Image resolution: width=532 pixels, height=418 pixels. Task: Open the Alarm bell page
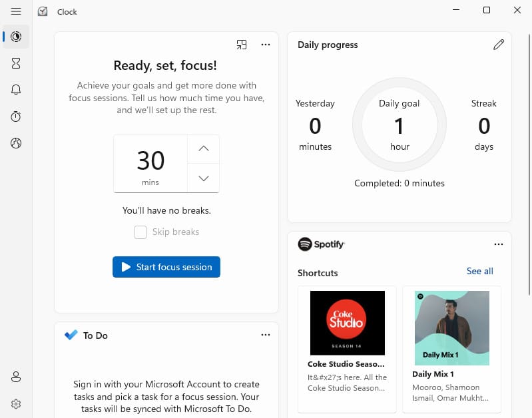[x=16, y=90]
